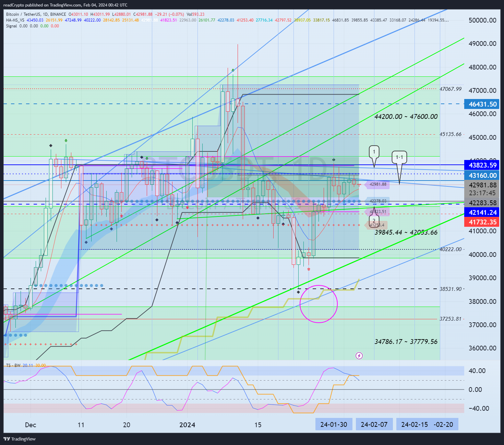
Task: Click the 15 label on time axis
Action: click(x=258, y=425)
